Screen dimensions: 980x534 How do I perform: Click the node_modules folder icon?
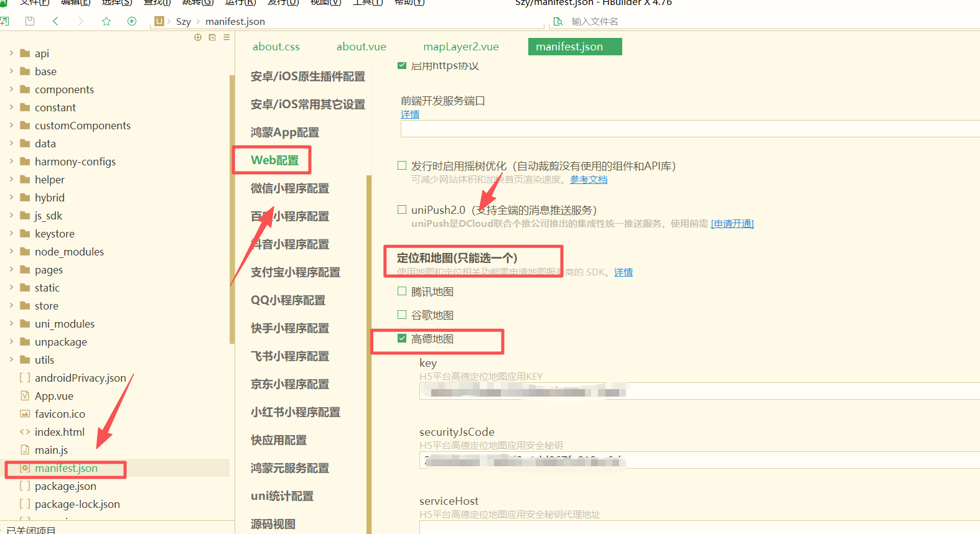[25, 251]
